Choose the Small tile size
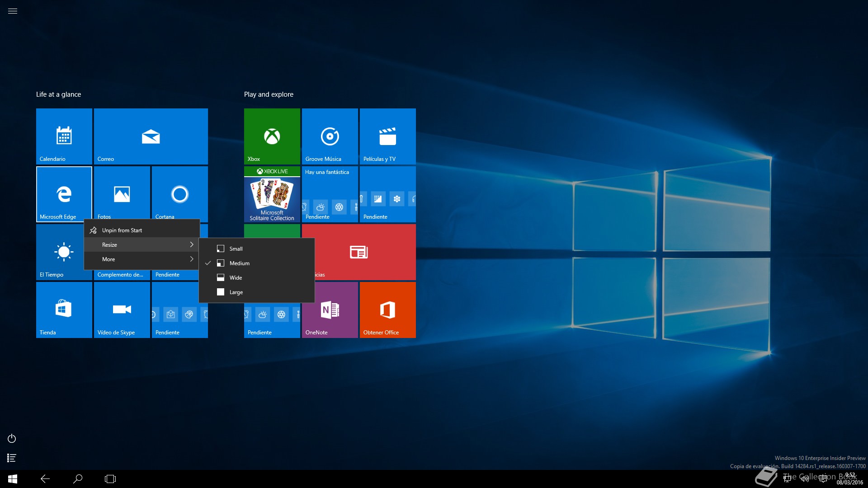The image size is (868, 488). 257,249
